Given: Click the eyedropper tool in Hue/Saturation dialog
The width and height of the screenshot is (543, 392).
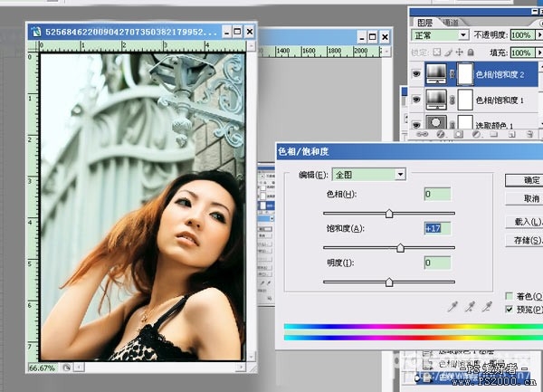Looking at the screenshot, I should [452, 307].
